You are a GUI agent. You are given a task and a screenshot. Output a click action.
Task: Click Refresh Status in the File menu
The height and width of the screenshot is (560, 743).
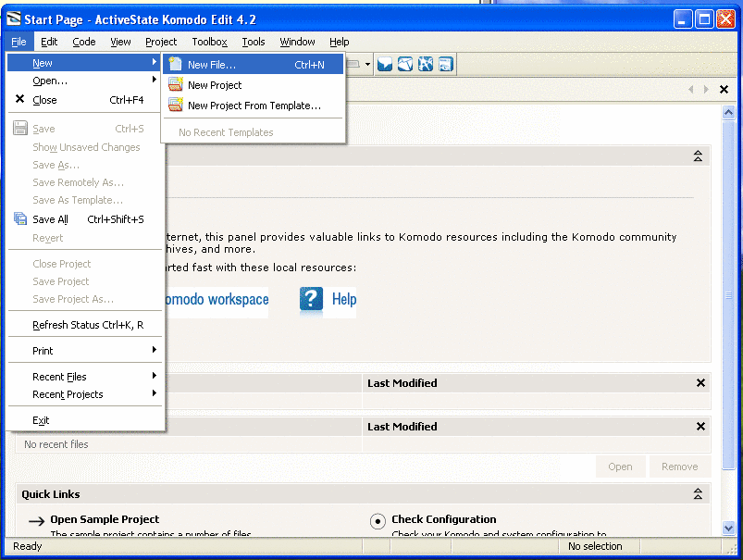click(x=87, y=325)
